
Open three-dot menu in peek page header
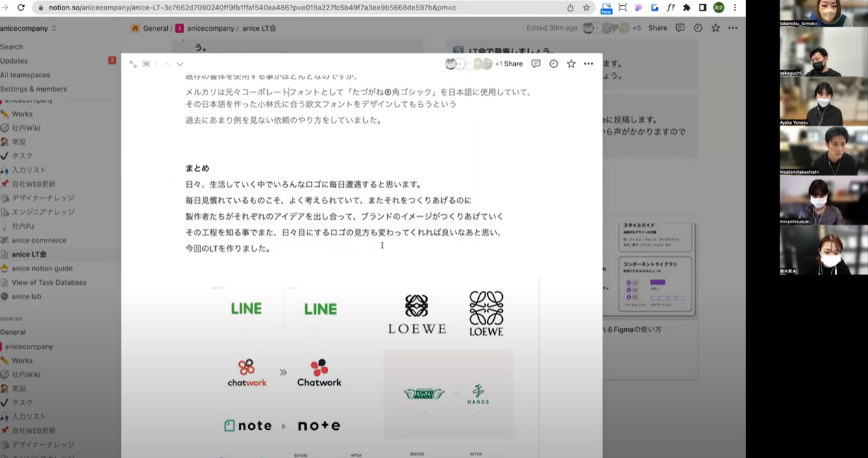pyautogui.click(x=588, y=64)
